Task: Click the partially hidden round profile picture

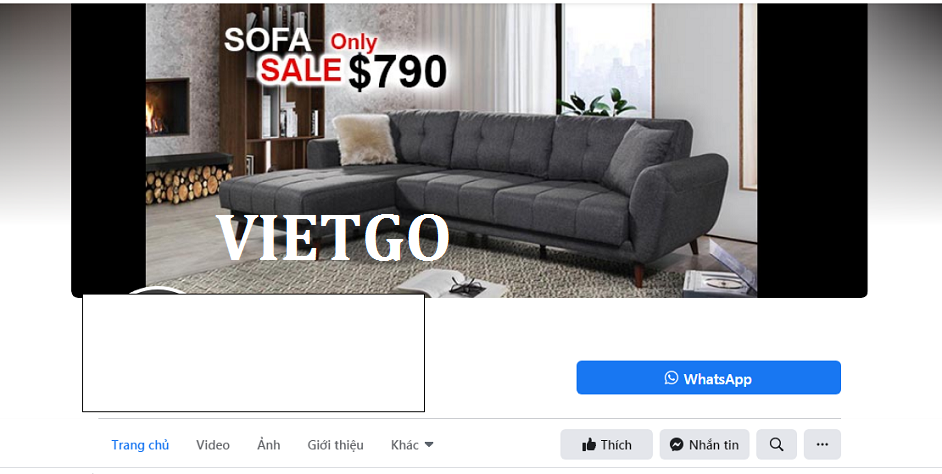Action: point(157,291)
